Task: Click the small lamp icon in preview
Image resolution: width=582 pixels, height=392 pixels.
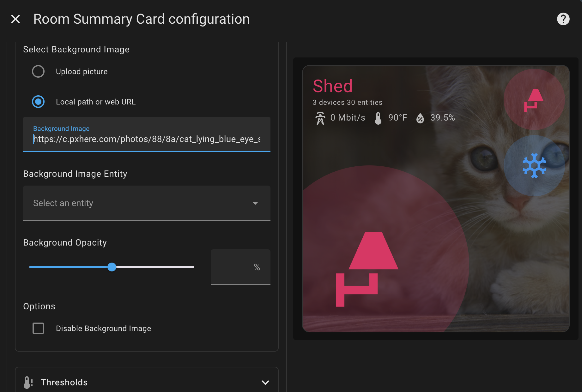Action: (534, 100)
